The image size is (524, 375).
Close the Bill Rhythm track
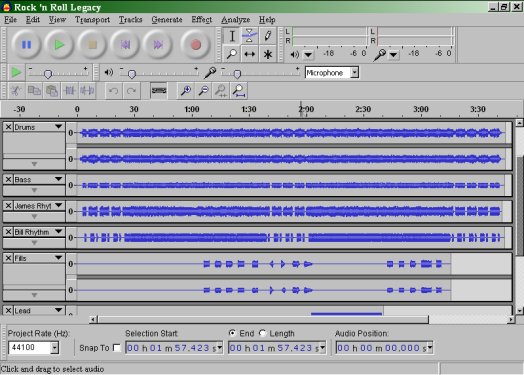8,232
